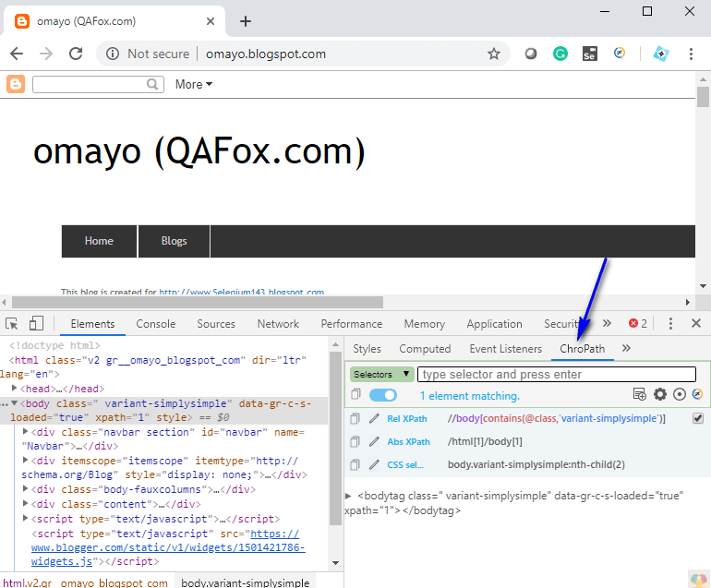Click the red error count badge in DevTools

click(638, 323)
